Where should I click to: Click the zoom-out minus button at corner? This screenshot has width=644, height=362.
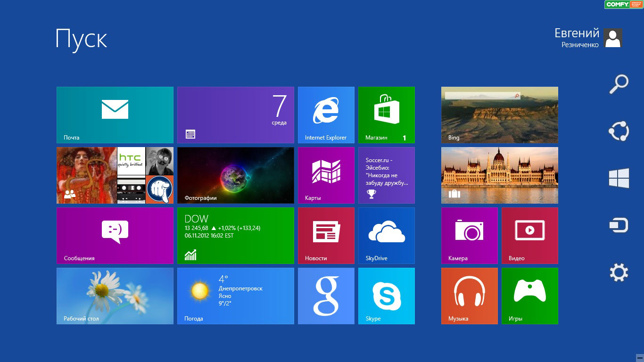coord(639,358)
